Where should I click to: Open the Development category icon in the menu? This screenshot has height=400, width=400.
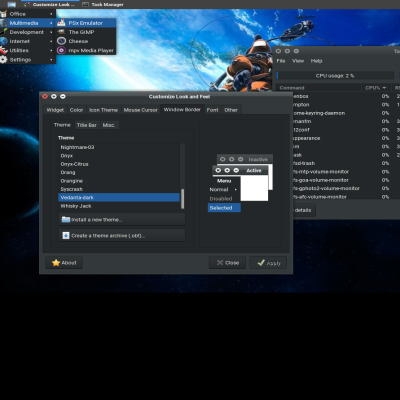pos(4,32)
